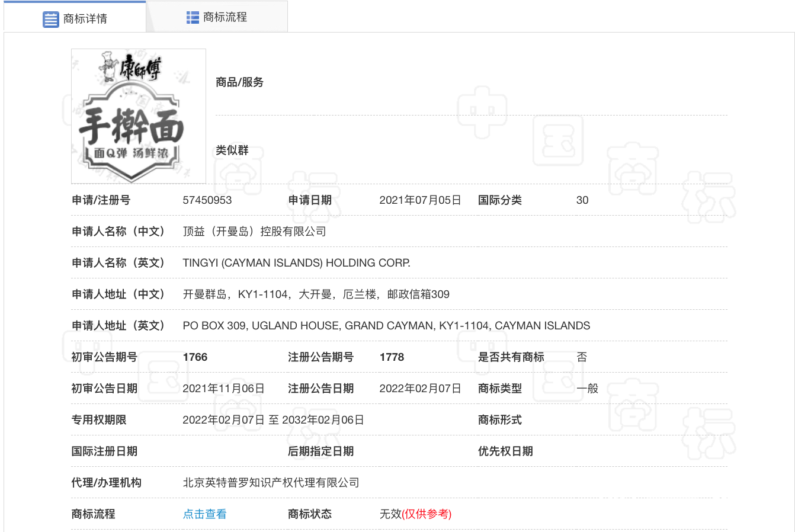795x532 pixels.
Task: Select the applicant name 顶益（开曼岛）控股有限公司
Action: [254, 232]
